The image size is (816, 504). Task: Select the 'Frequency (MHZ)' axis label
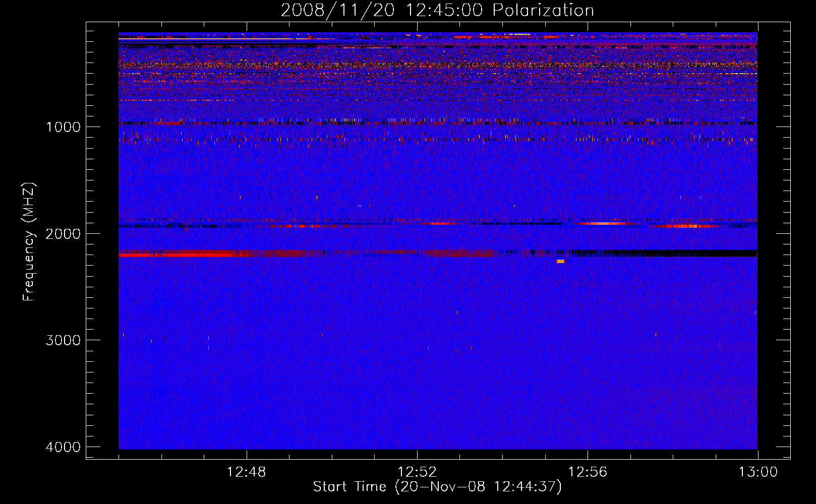tap(29, 242)
